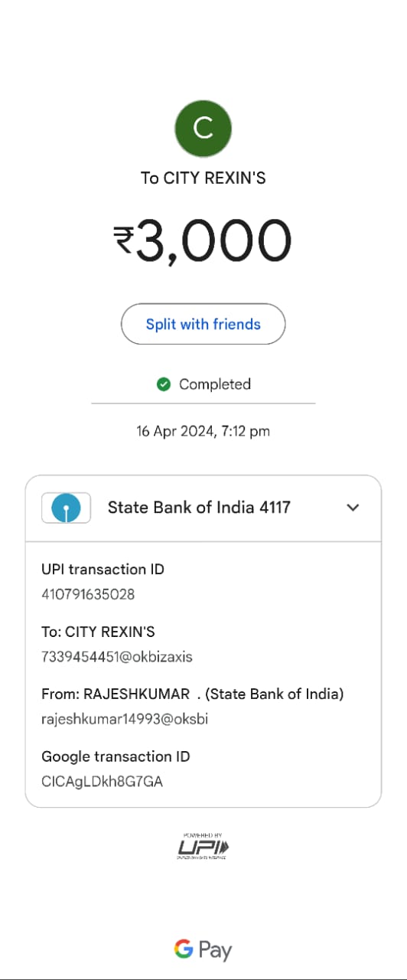Image resolution: width=407 pixels, height=980 pixels.
Task: Select the UPI transaction ID 410791635028
Action: 88,594
